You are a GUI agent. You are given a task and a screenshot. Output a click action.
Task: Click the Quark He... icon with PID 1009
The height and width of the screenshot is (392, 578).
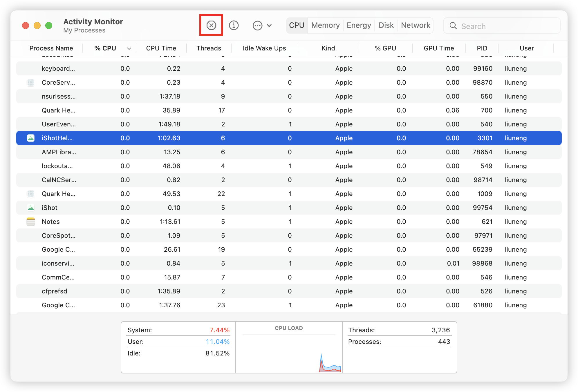[x=31, y=194]
